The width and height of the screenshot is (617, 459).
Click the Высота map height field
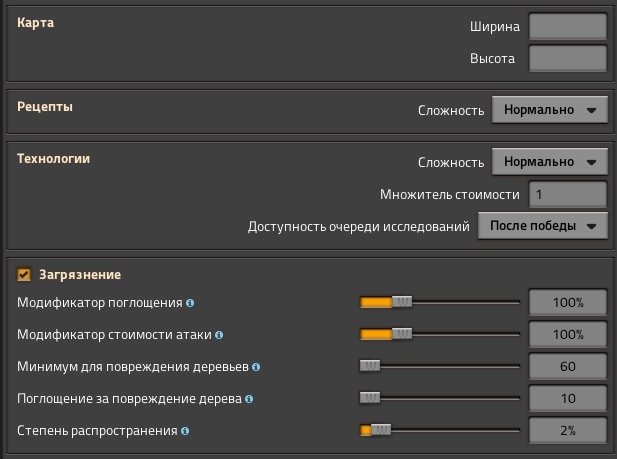point(567,58)
